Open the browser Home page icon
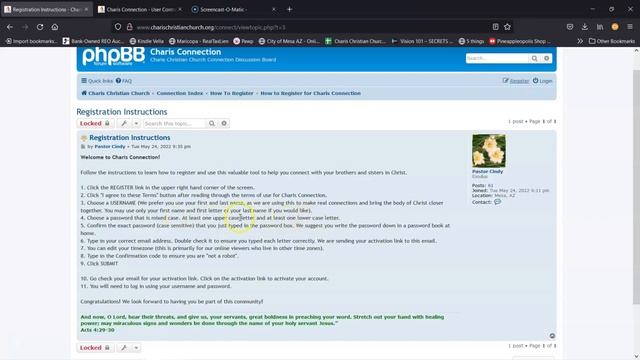Viewport: 640px width, 360px height. coord(55,27)
